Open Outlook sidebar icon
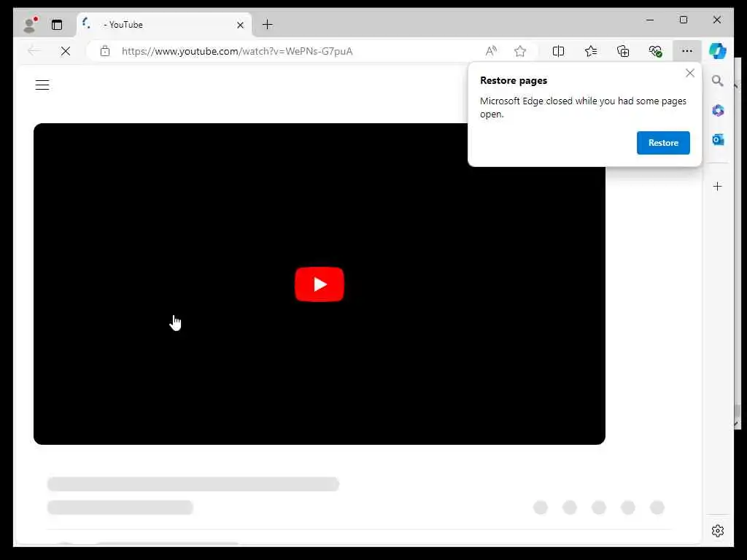Image resolution: width=747 pixels, height=560 pixels. (x=718, y=139)
